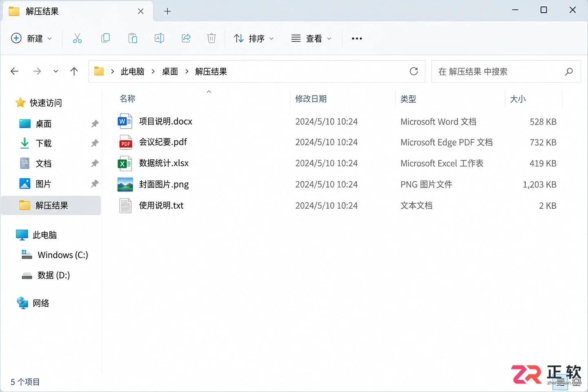Add a new tab with plus button
The width and height of the screenshot is (588, 392).
(x=167, y=11)
